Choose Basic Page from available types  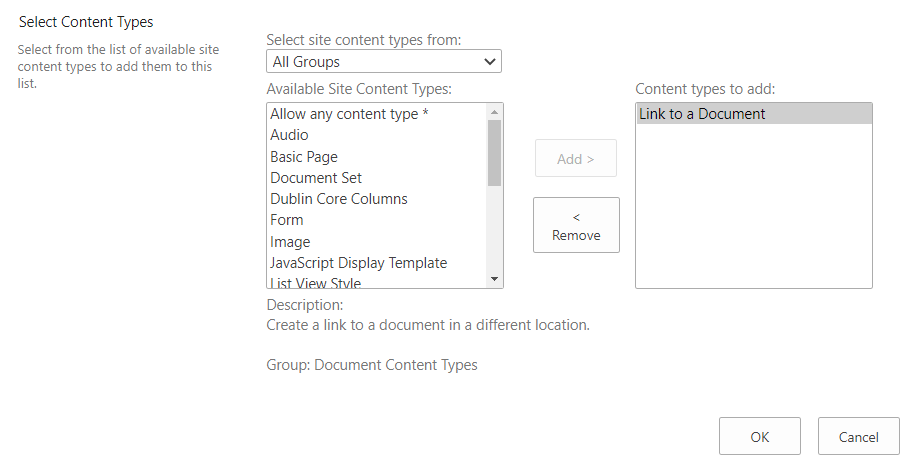[304, 157]
